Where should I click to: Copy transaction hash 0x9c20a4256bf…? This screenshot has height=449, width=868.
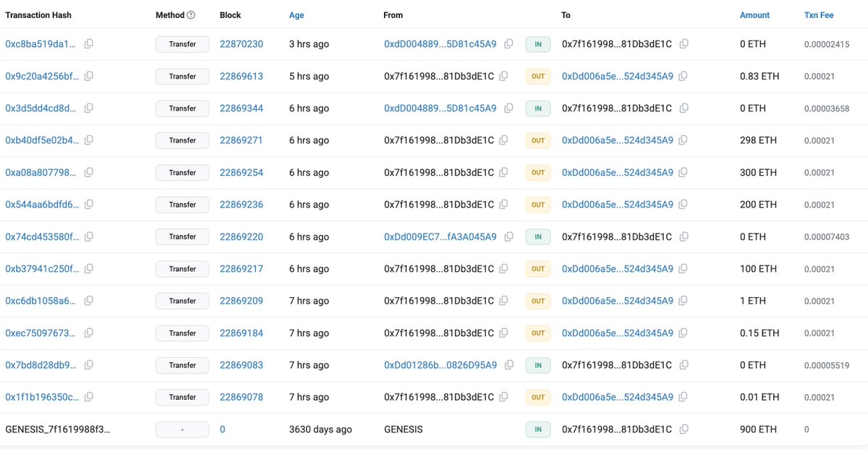89,76
